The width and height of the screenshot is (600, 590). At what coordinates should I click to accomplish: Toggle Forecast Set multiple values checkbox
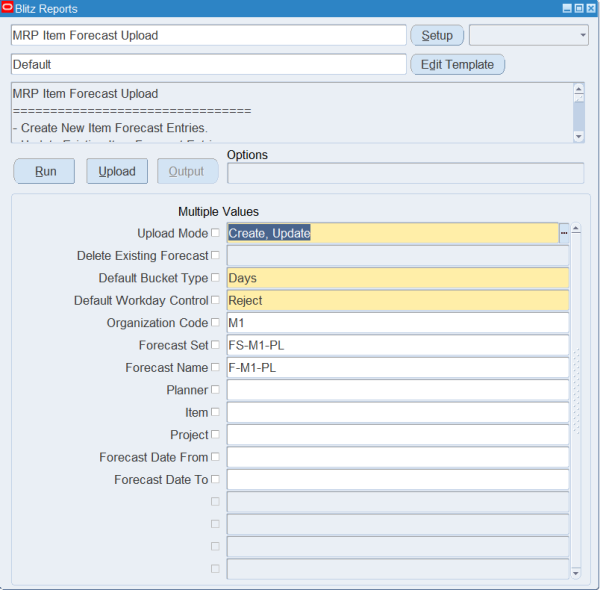215,345
